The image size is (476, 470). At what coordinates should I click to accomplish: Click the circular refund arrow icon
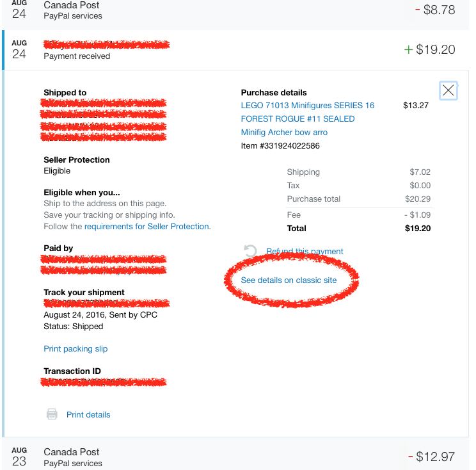coord(251,251)
